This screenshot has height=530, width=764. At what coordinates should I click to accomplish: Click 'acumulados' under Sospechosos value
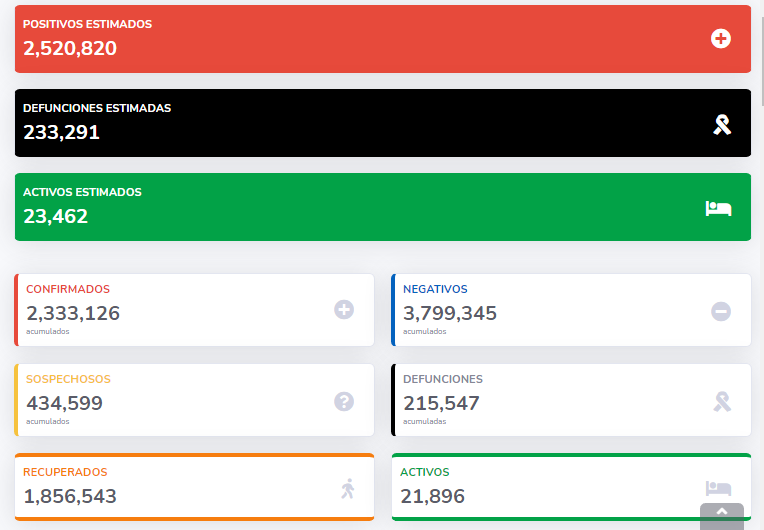tap(48, 421)
